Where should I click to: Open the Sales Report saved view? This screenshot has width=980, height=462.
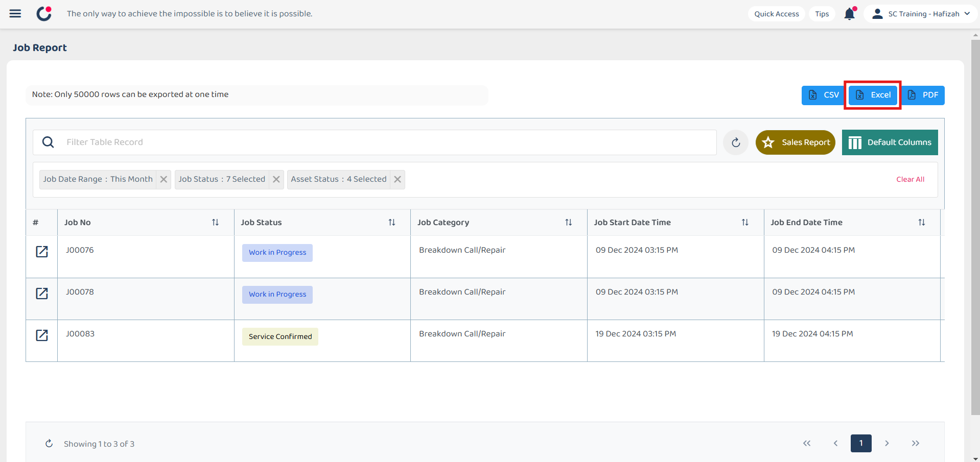(795, 142)
